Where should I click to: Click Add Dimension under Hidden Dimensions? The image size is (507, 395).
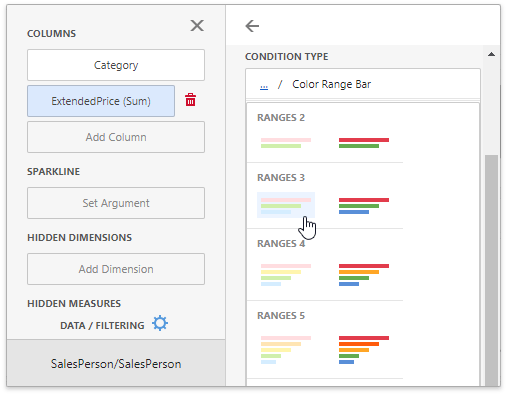(116, 269)
